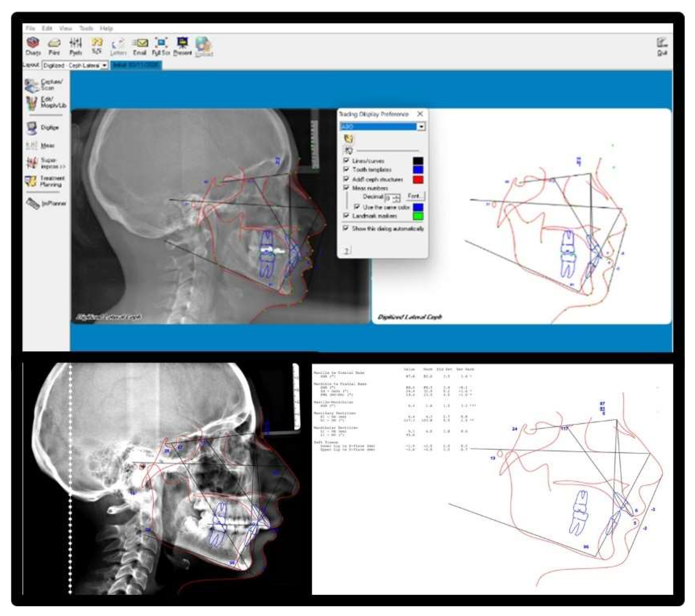Open the View menu
Viewport: 695px width, 616px height.
[x=65, y=28]
